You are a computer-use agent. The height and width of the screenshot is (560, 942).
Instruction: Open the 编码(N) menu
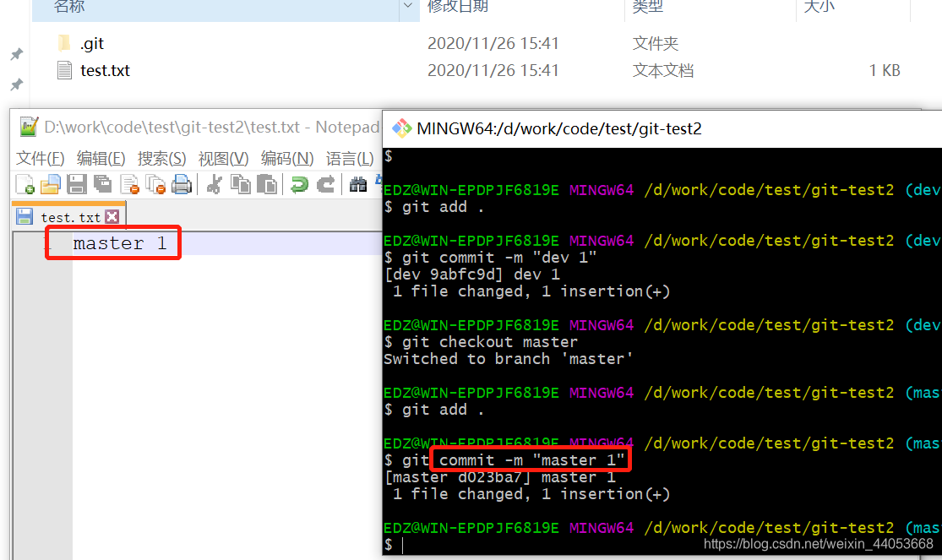tap(287, 159)
